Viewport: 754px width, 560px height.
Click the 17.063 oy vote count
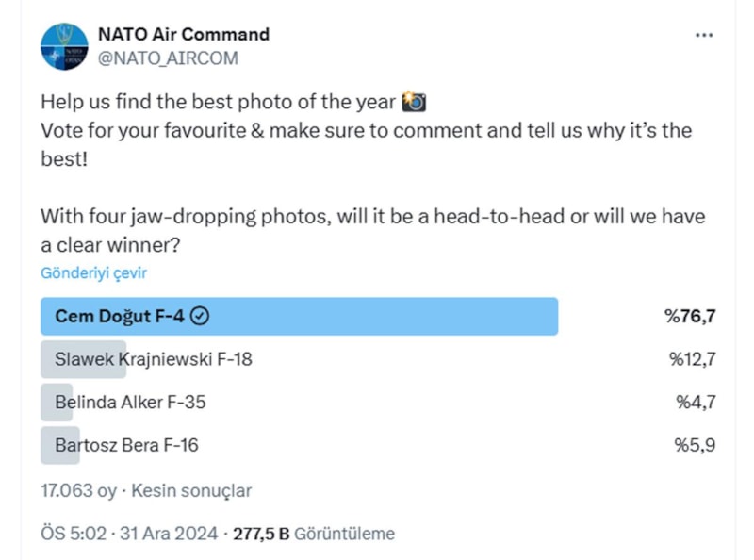point(78,491)
